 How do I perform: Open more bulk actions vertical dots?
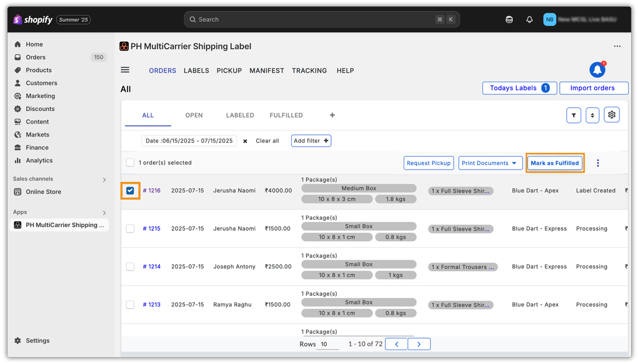coord(598,163)
